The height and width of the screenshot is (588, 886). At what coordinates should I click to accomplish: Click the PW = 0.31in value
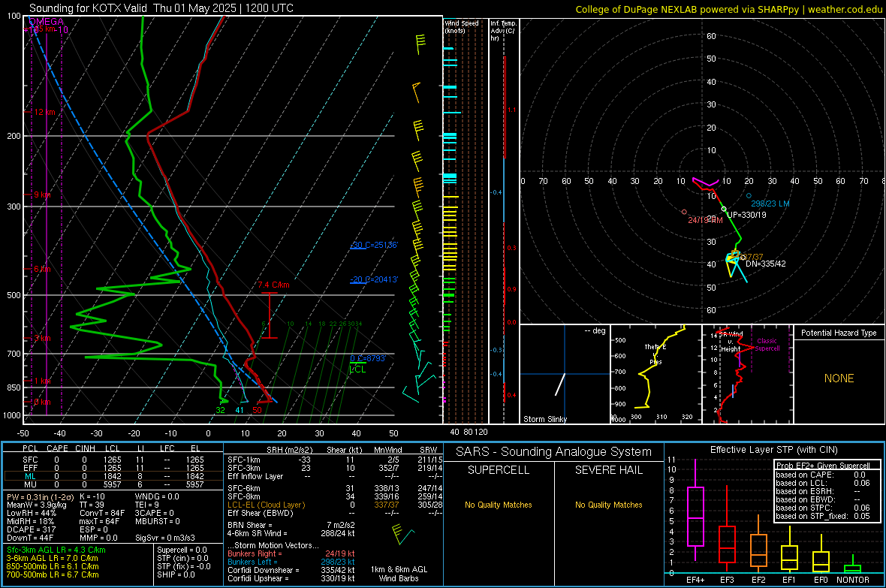coord(38,496)
